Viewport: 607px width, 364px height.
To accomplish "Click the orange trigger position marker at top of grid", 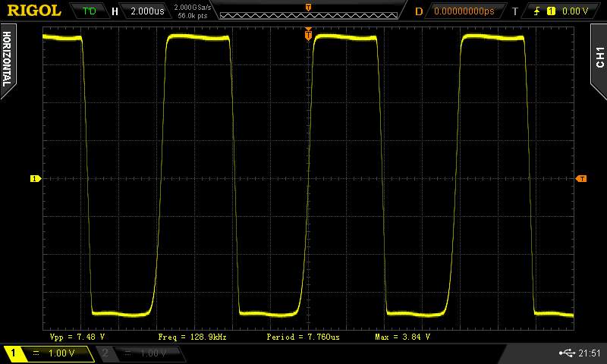I will (x=308, y=34).
